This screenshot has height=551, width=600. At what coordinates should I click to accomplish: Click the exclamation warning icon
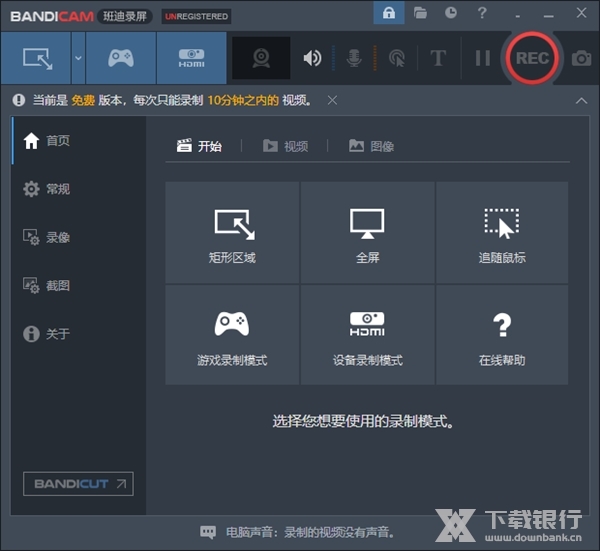(x=18, y=100)
